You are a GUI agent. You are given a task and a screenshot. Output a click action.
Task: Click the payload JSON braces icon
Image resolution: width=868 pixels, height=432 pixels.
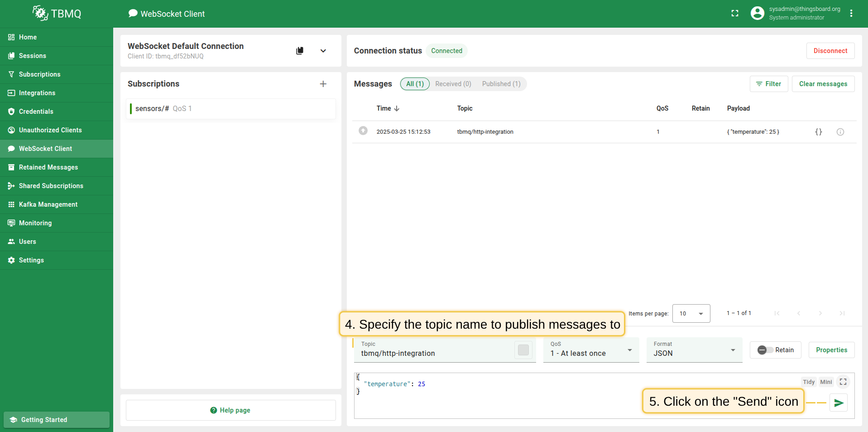pyautogui.click(x=818, y=132)
